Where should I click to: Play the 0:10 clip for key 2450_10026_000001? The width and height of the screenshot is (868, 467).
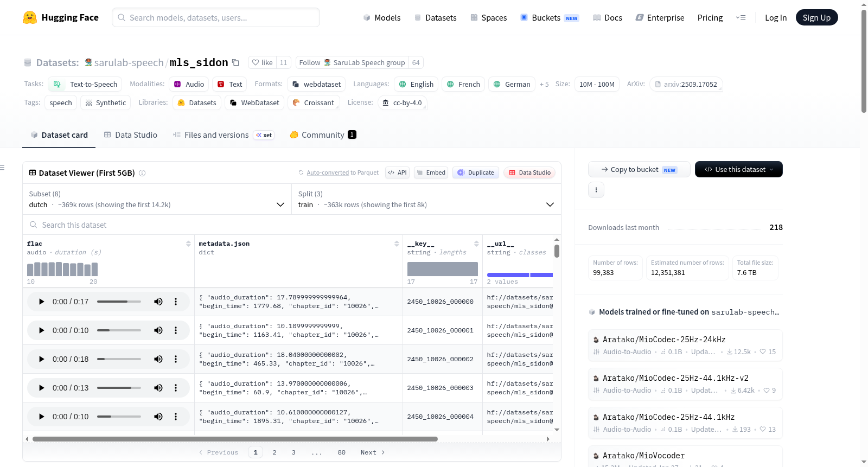pyautogui.click(x=41, y=330)
